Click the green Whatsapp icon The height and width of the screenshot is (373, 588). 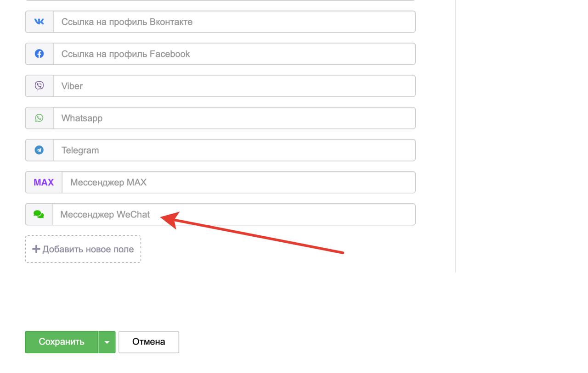click(39, 118)
